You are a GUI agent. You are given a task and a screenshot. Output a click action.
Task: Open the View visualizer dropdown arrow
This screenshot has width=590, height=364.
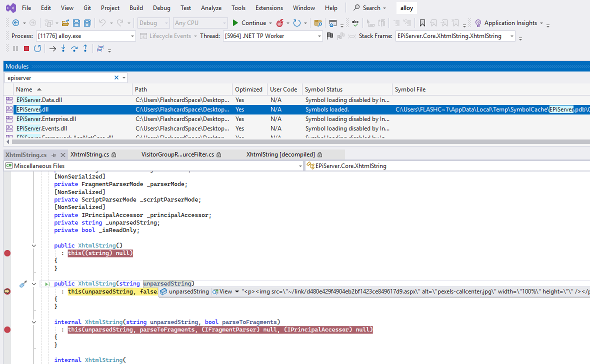pos(237,291)
